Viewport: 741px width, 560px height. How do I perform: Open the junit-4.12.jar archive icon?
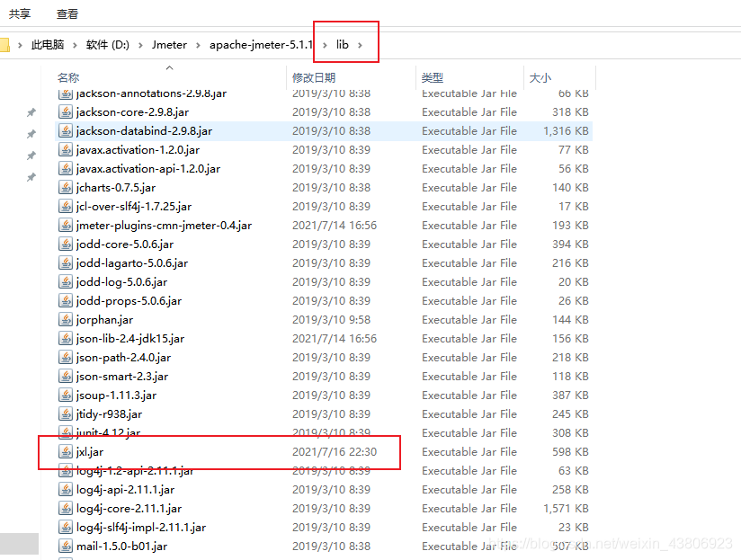(x=66, y=432)
